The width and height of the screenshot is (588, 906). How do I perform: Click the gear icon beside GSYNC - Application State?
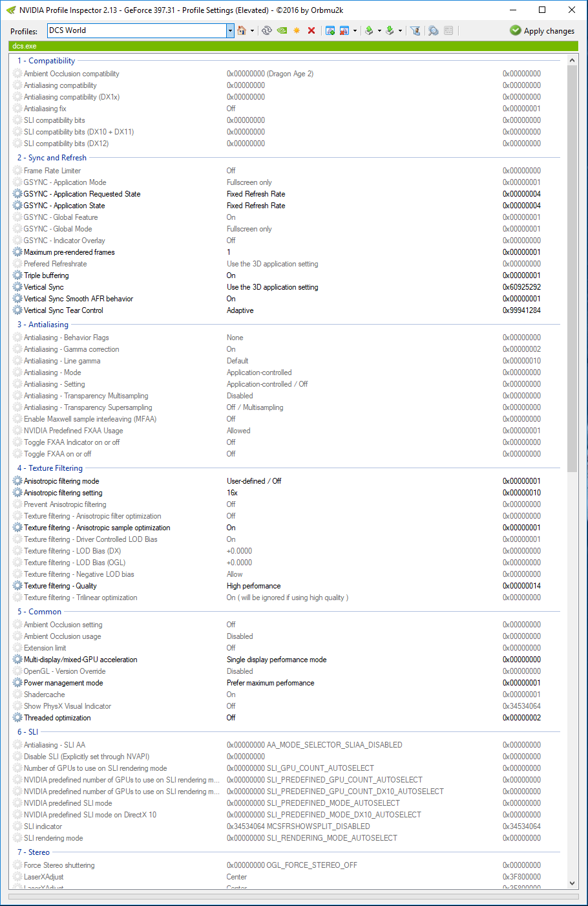pyautogui.click(x=17, y=206)
